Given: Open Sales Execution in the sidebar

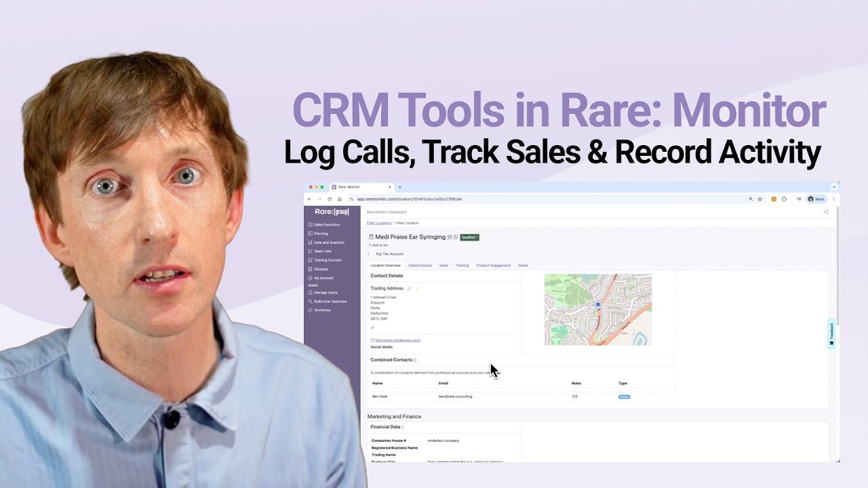Looking at the screenshot, I should [x=327, y=224].
